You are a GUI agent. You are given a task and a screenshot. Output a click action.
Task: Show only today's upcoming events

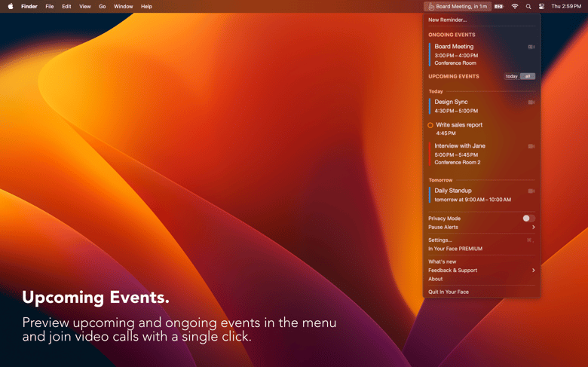[512, 76]
